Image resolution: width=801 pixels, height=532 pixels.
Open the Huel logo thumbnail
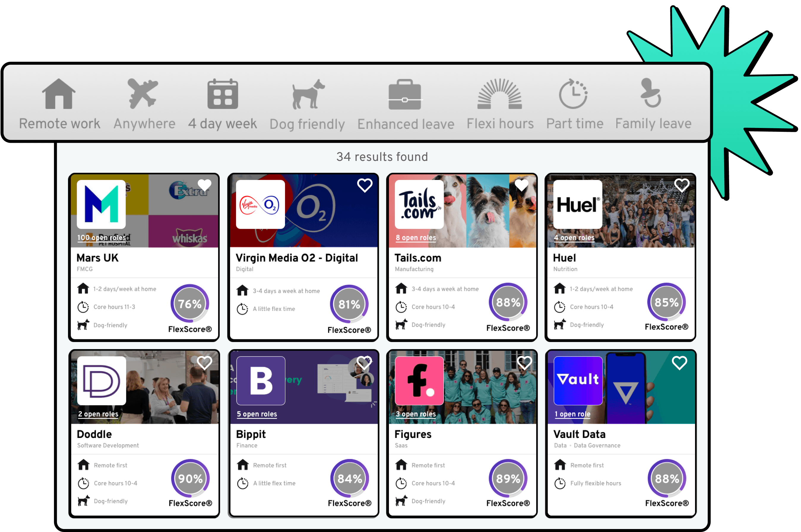coord(577,204)
